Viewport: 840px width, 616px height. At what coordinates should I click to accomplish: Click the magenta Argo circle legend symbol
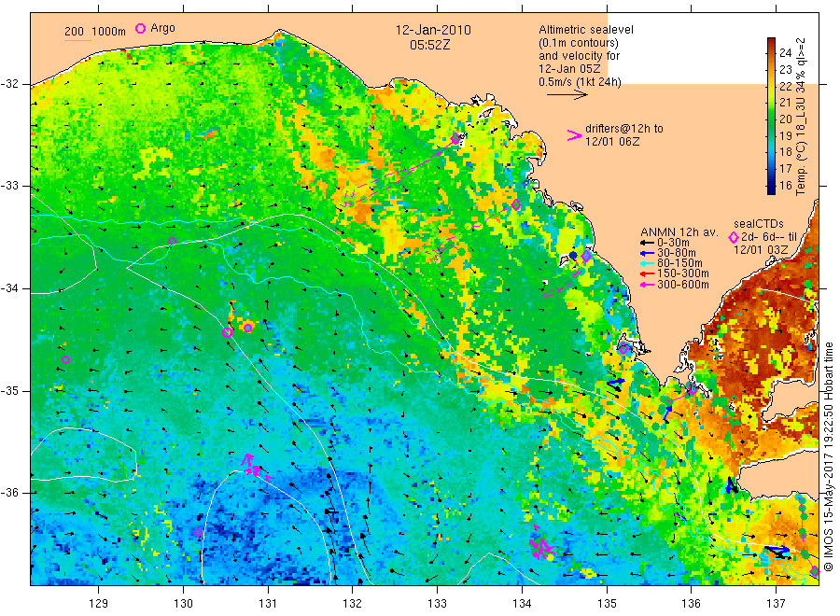click(140, 28)
